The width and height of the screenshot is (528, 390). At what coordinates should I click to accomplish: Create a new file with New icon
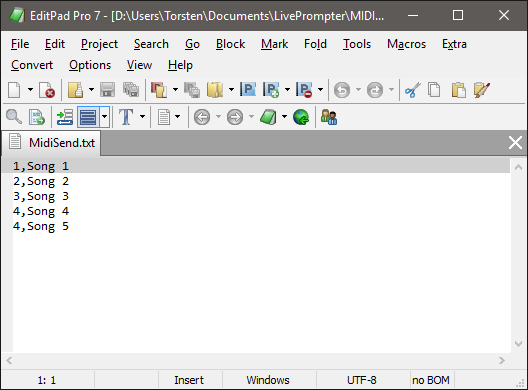(x=14, y=90)
